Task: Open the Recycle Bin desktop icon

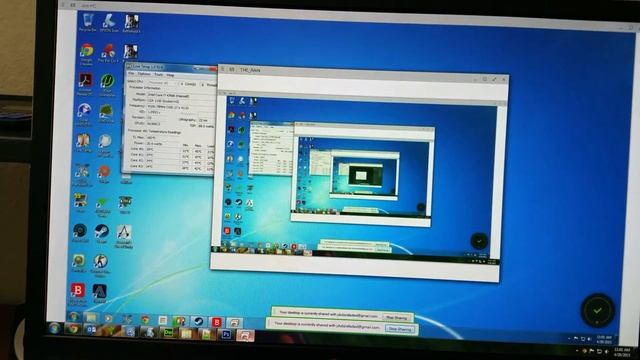Action: 87,21
